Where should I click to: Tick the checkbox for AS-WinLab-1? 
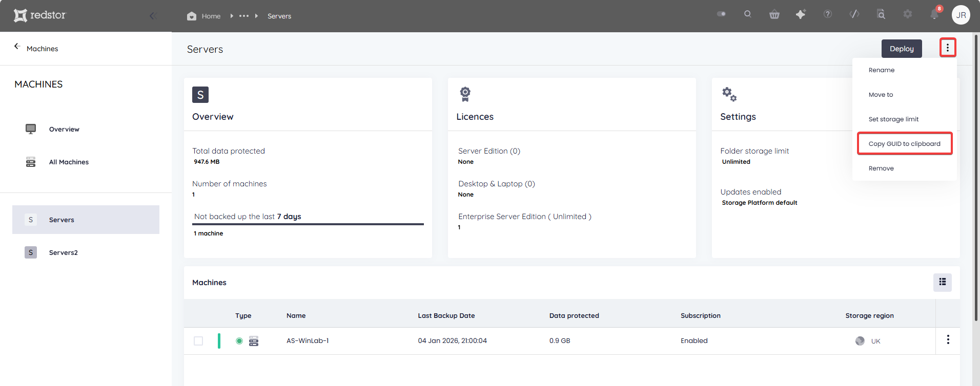click(x=198, y=341)
